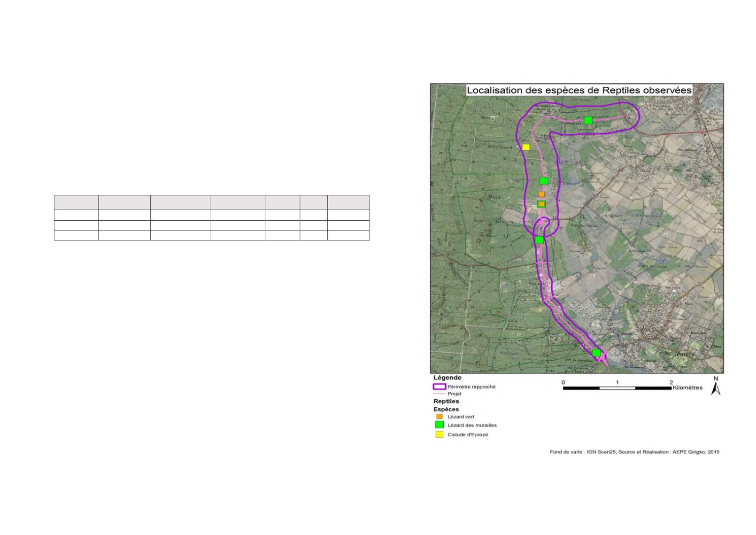Viewport: 756px width, 535px height.
Task: Click the kilometre scale bar
Action: tap(617, 388)
